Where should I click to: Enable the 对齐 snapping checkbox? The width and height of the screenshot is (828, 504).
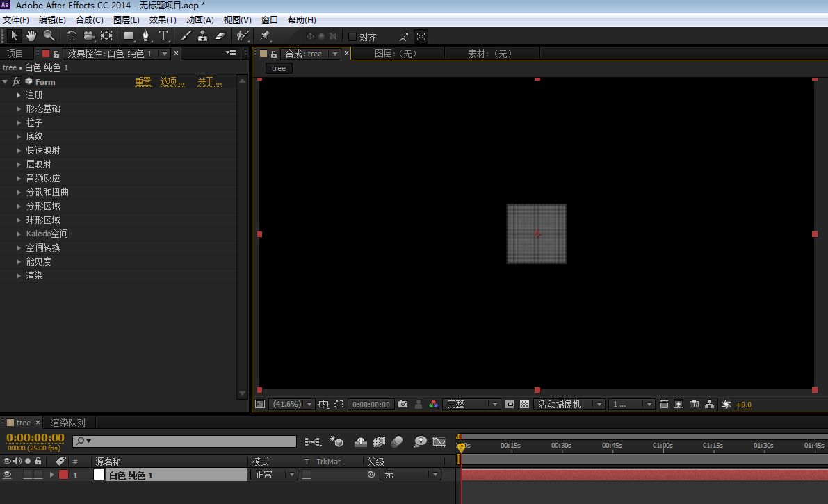(x=352, y=37)
